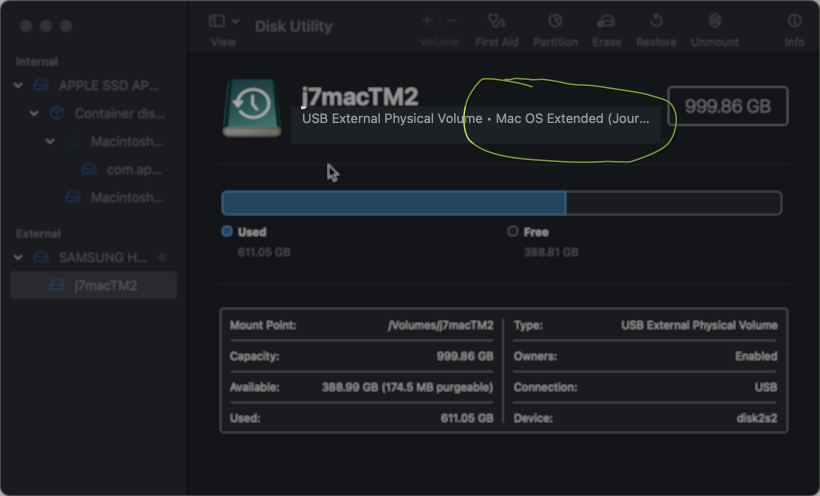Collapse the APPLE SSD disk row
Viewport: 820px width, 496px height.
[x=18, y=85]
